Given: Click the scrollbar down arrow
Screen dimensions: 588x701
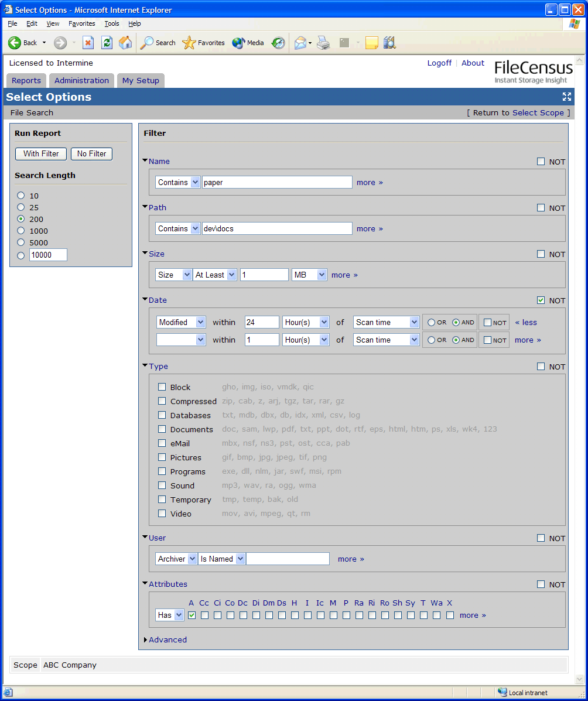Looking at the screenshot, I should point(579,679).
